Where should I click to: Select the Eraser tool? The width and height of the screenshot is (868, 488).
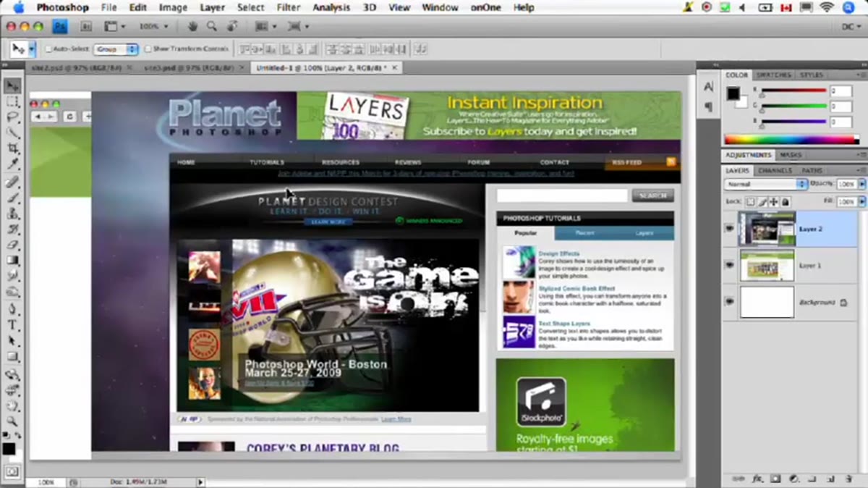coord(12,245)
